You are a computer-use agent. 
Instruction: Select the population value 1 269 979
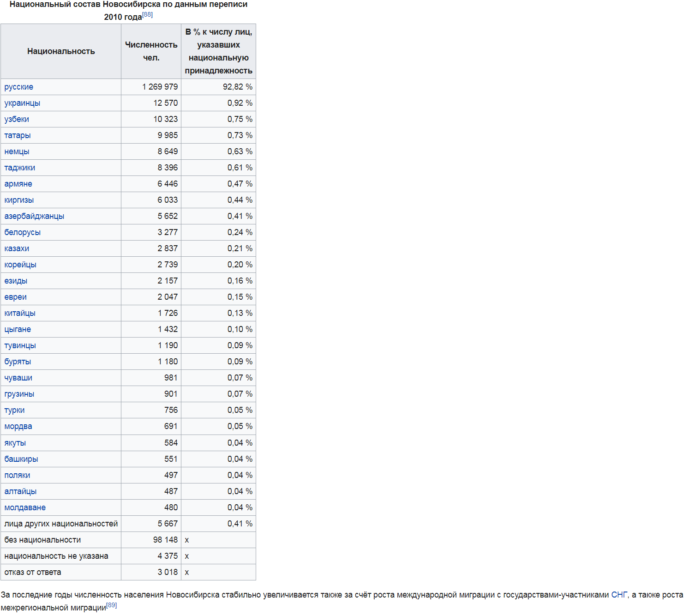coord(160,87)
